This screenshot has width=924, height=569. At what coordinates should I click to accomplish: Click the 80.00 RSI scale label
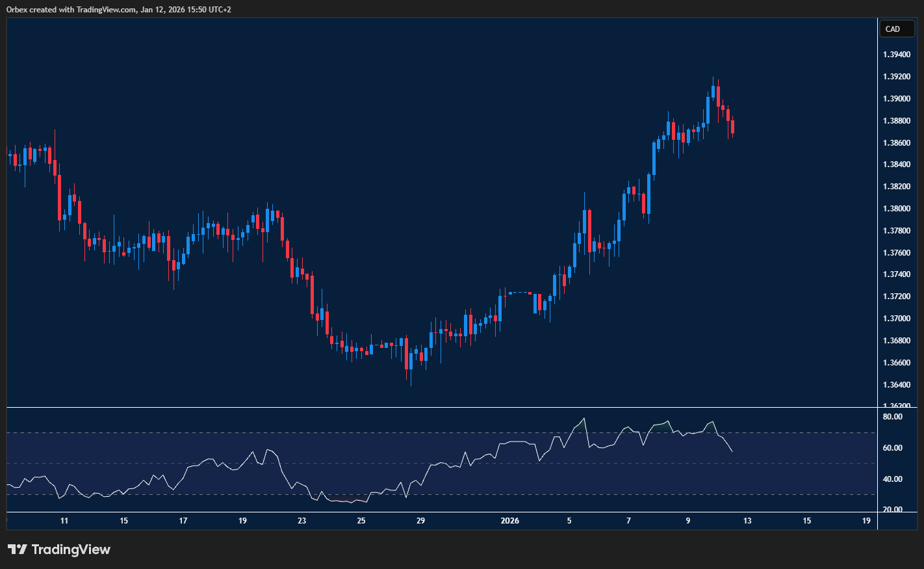point(893,417)
